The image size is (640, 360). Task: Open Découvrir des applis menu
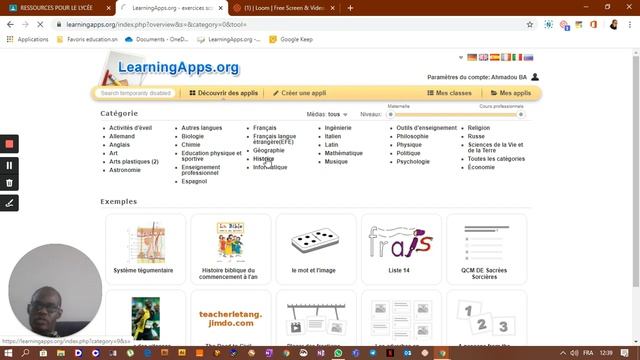pyautogui.click(x=223, y=93)
